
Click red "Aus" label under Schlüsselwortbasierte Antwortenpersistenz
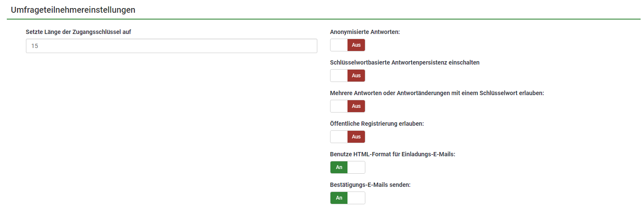coord(356,76)
